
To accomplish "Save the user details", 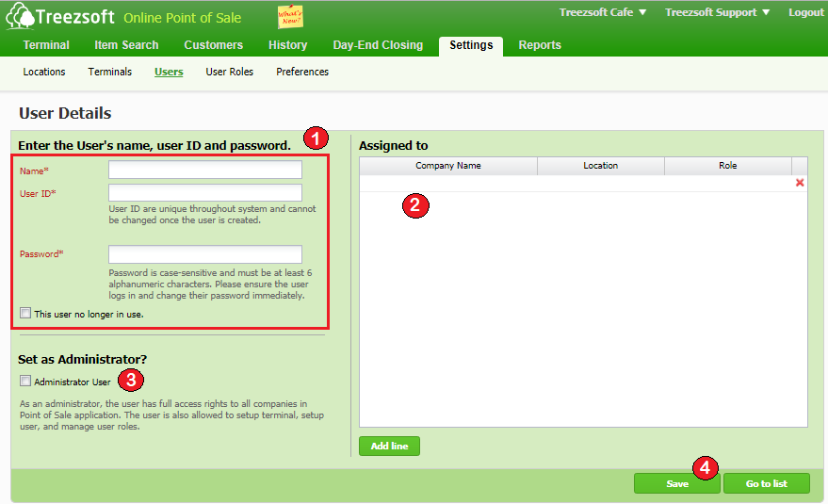I will [x=677, y=483].
